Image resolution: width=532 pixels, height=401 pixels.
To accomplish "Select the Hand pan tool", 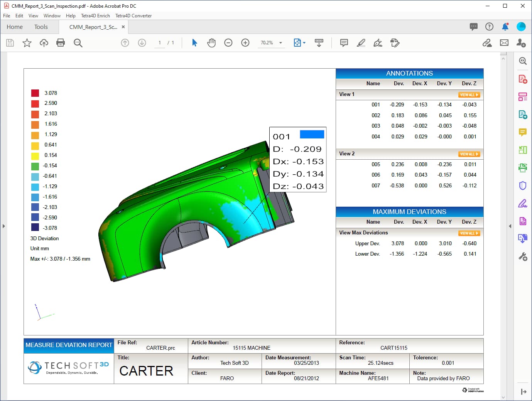I will 211,43.
